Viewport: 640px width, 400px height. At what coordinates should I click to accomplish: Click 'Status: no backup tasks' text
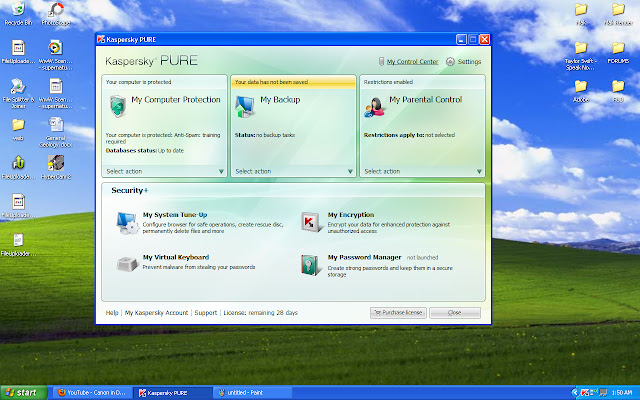(x=264, y=135)
